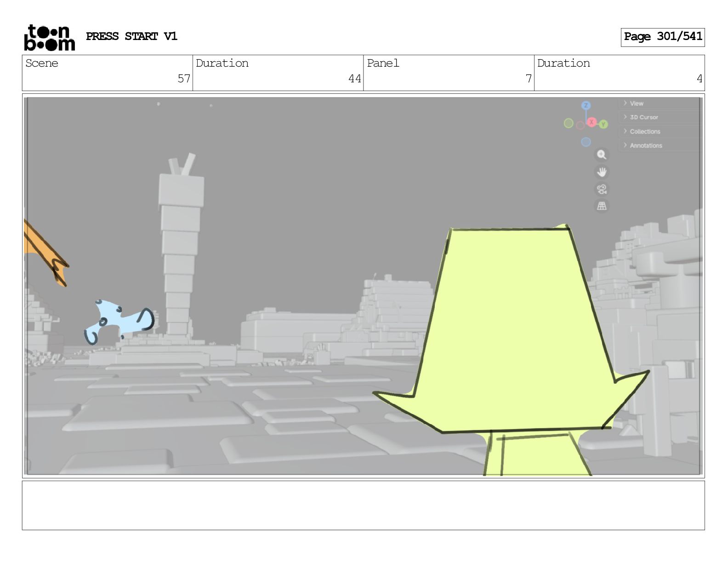This screenshot has width=728, height=563.
Task: Click the blue Z axis on the navigation gizmo
Action: click(x=586, y=105)
